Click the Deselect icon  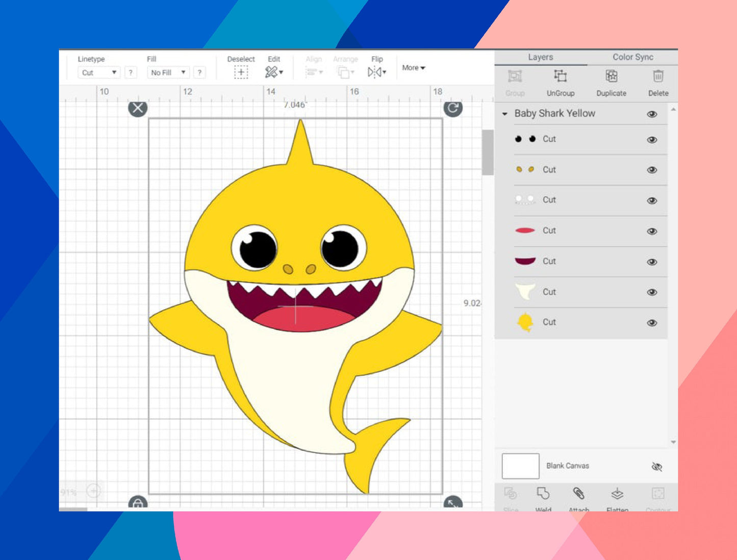pyautogui.click(x=240, y=72)
